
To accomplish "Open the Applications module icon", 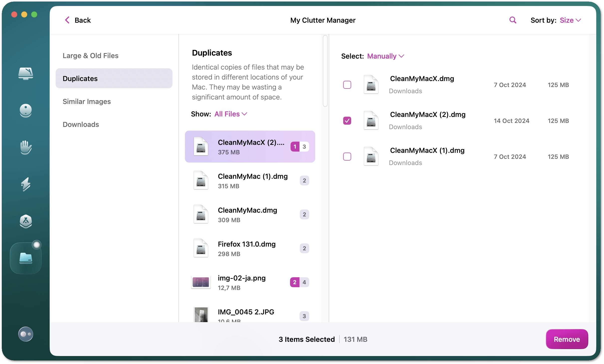I will coord(26,221).
